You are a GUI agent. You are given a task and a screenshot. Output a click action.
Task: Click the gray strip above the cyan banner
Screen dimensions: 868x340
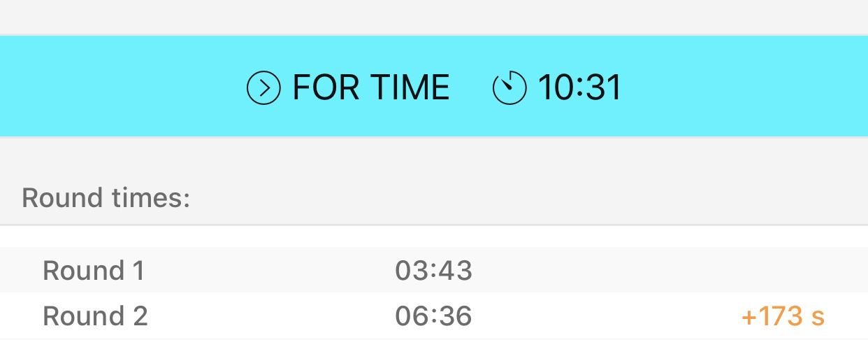point(433,17)
